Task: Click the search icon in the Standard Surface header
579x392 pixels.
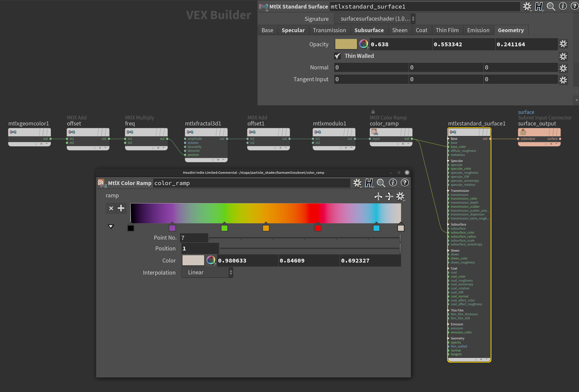Action: [x=551, y=7]
